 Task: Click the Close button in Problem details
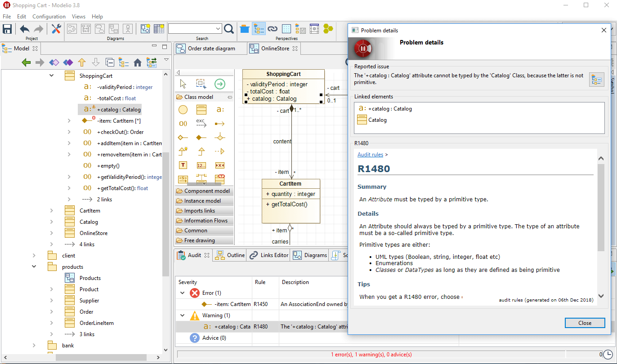(585, 323)
